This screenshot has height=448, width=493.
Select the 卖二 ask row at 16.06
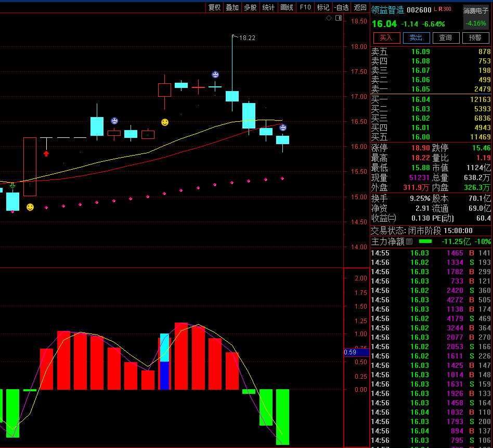431,80
